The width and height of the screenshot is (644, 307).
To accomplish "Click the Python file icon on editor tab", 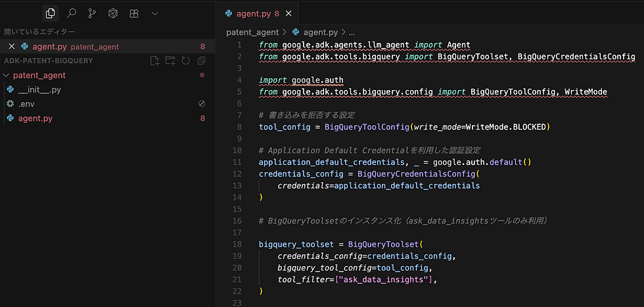I will [x=229, y=14].
